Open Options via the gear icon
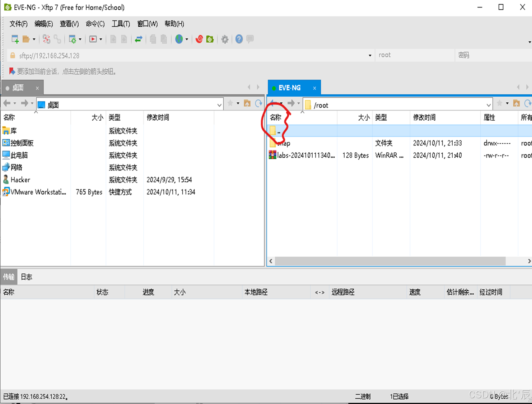This screenshot has width=532, height=404. [x=225, y=39]
